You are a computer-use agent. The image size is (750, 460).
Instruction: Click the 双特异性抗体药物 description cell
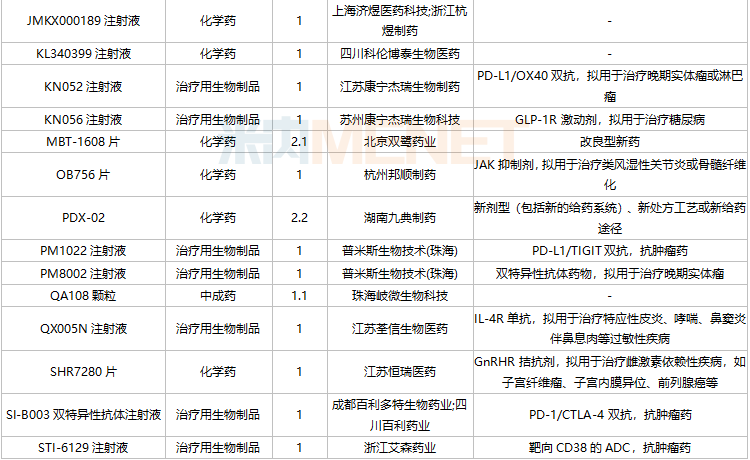[610, 274]
